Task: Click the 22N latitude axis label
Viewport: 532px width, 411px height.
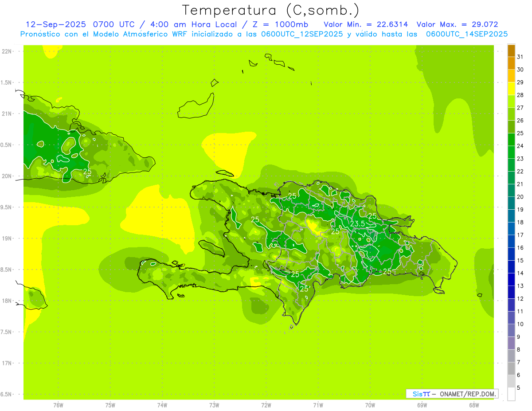Action: [7, 51]
